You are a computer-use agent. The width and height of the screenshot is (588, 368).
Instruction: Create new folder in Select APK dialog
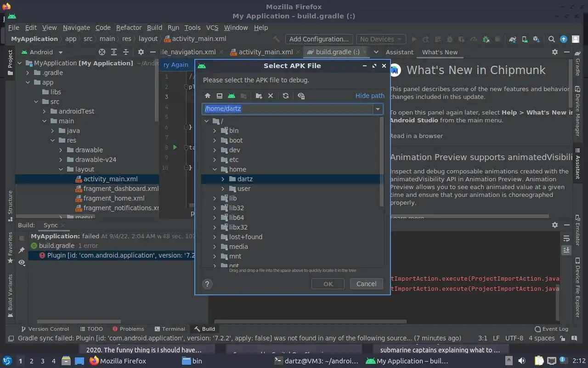pyautogui.click(x=259, y=96)
